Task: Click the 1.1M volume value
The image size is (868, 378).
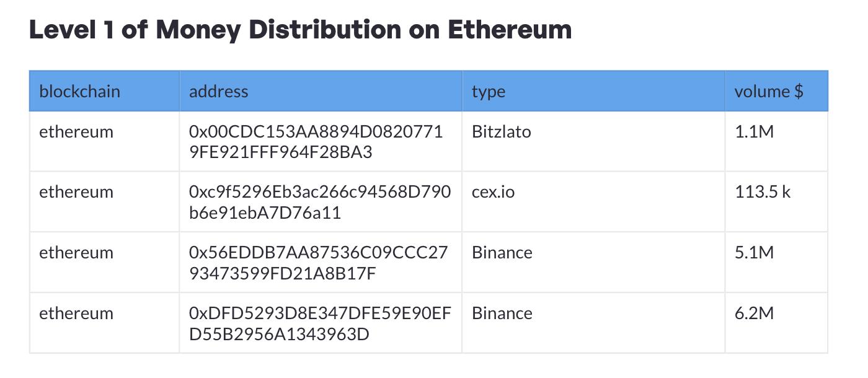Action: [754, 132]
